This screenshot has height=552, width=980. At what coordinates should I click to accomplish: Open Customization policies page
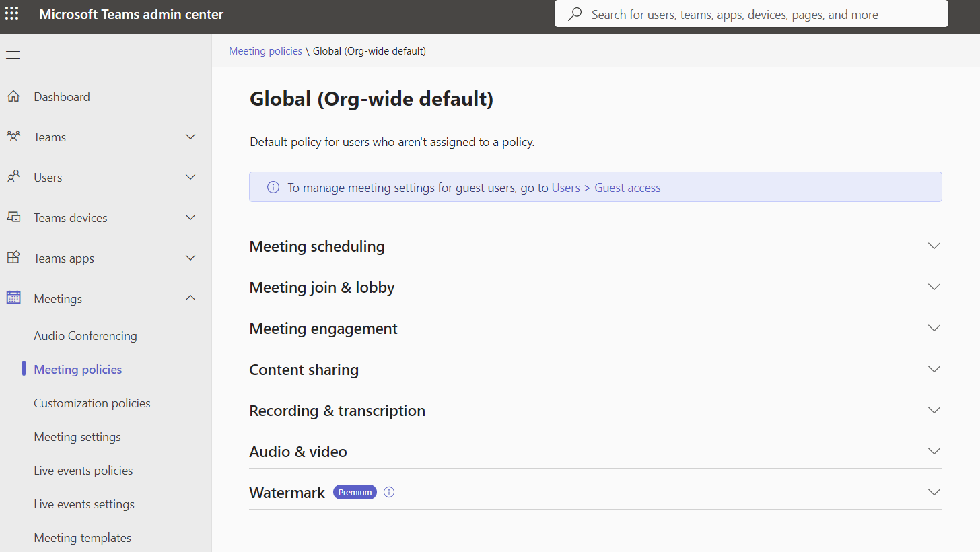(92, 403)
